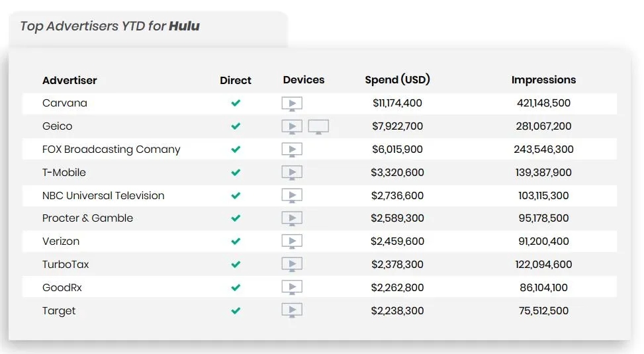Click the Direct checkmark for Carvana
The image size is (644, 354).
click(x=236, y=103)
